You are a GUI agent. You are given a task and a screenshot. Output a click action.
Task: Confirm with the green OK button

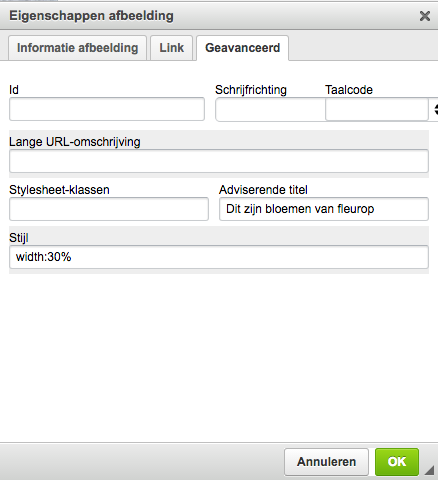[397, 462]
